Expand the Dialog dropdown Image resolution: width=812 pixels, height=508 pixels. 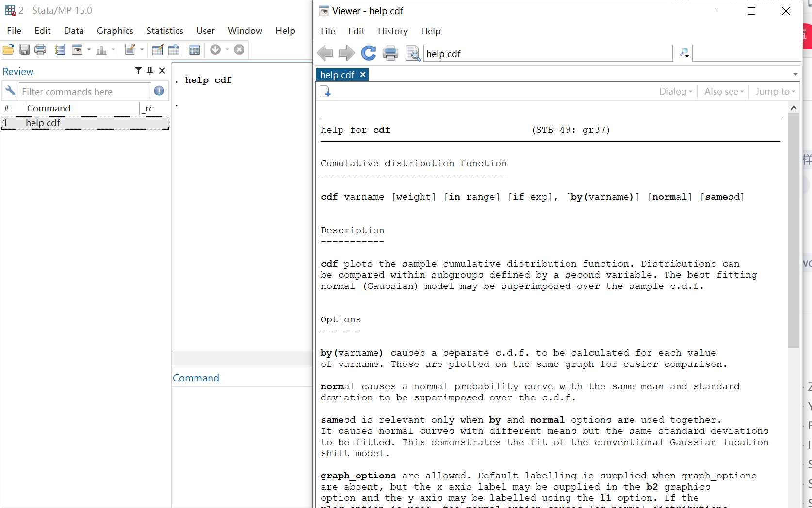[675, 91]
